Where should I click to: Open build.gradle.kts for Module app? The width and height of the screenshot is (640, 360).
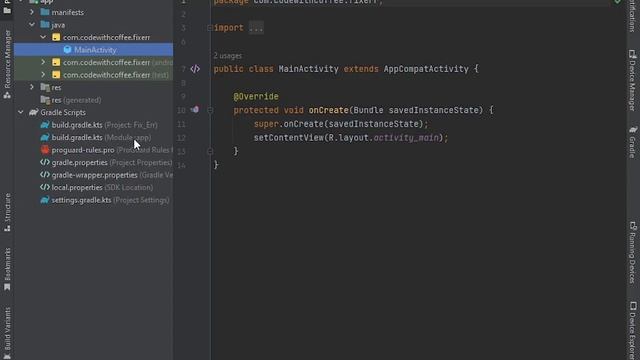[101, 138]
